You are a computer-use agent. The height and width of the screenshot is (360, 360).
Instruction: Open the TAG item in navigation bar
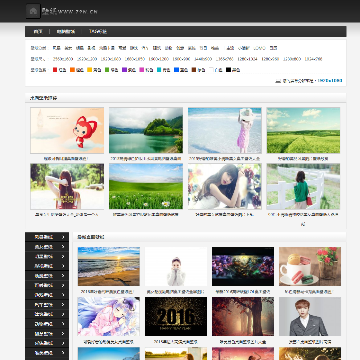[97, 32]
